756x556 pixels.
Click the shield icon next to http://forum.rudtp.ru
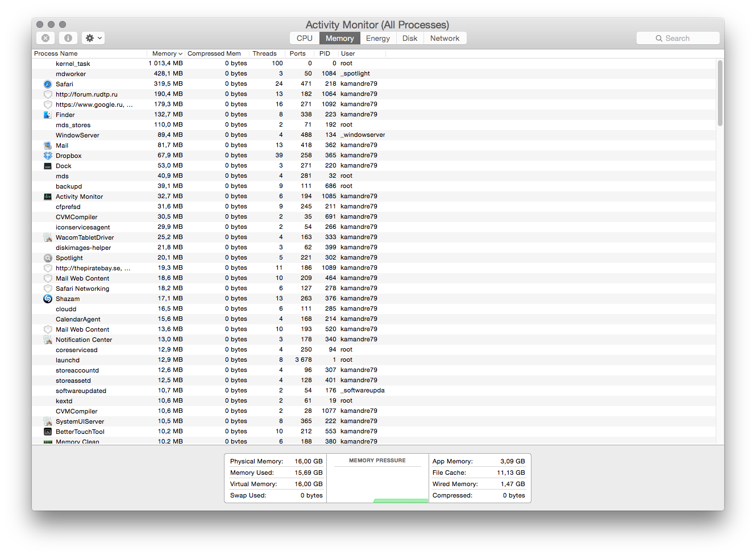(48, 94)
